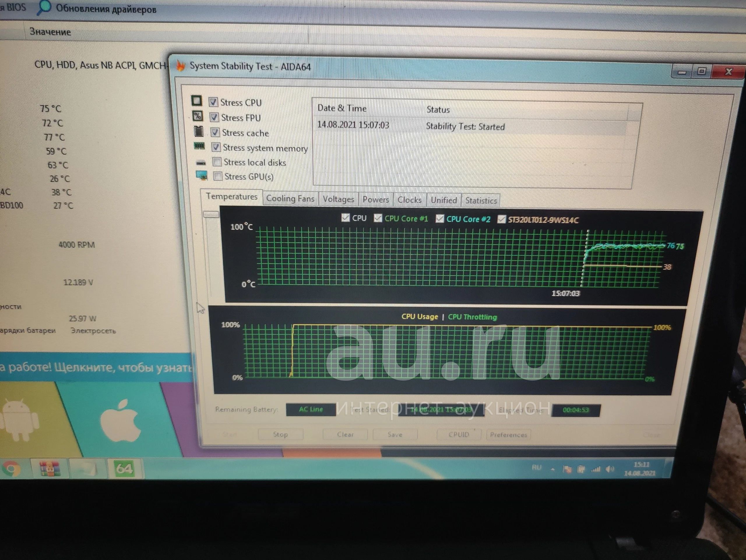Open Chrome from the taskbar
This screenshot has width=746, height=560.
pos(11,469)
